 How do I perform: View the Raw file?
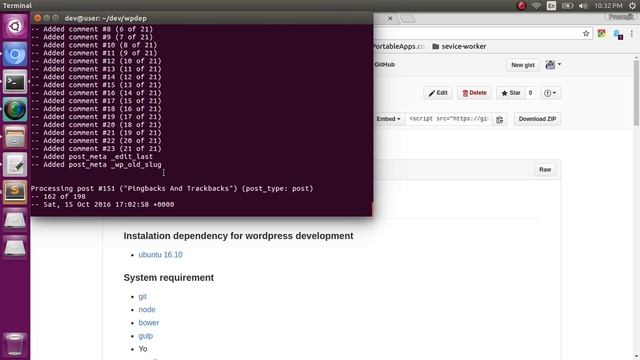pyautogui.click(x=545, y=169)
